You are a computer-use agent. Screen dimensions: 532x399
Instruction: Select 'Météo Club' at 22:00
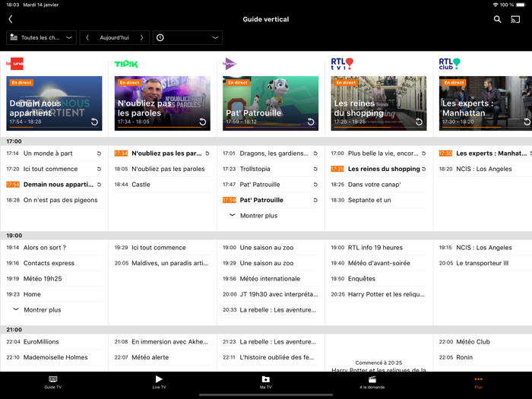tap(485, 342)
